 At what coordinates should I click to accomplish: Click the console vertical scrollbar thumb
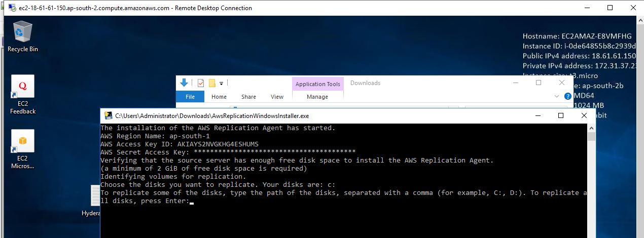(591, 137)
